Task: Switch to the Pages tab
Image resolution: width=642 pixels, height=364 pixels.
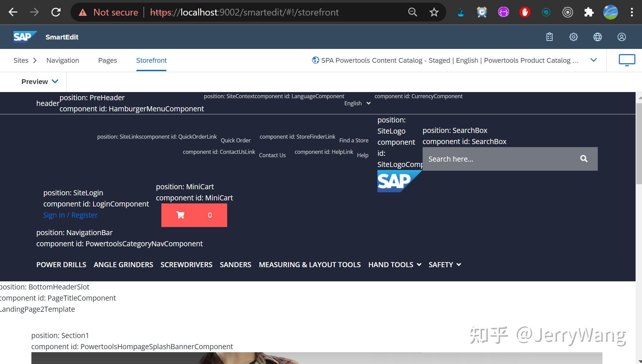Action: [107, 60]
